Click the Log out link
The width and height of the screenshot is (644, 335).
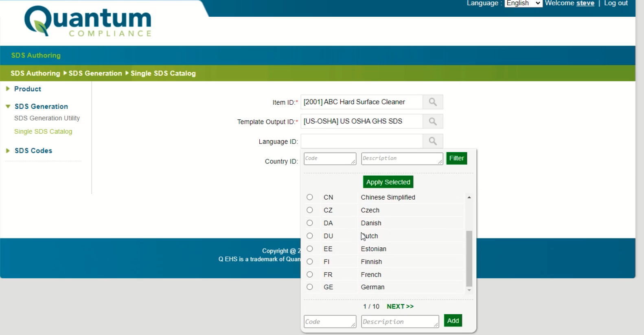[616, 3]
